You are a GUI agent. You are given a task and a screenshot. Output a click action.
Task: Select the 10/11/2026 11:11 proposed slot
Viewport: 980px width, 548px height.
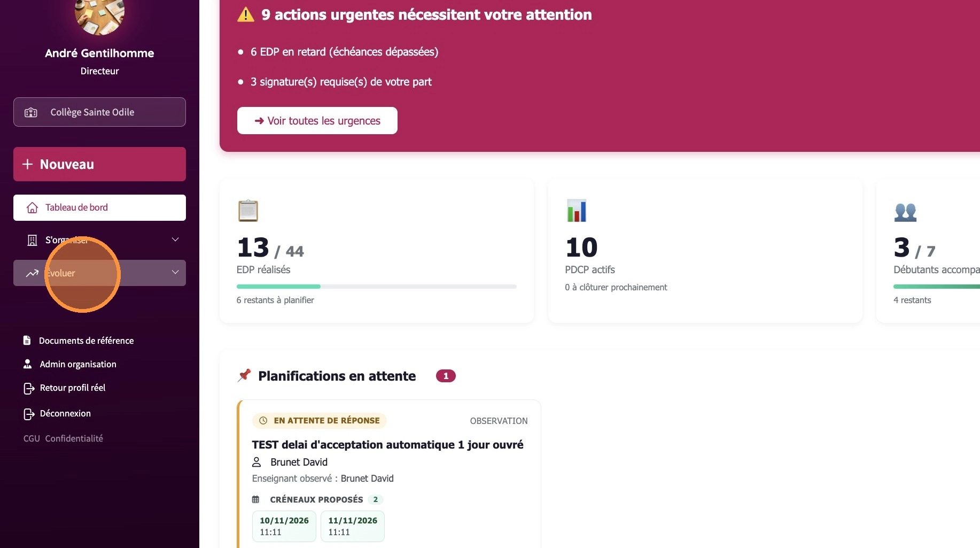click(284, 526)
